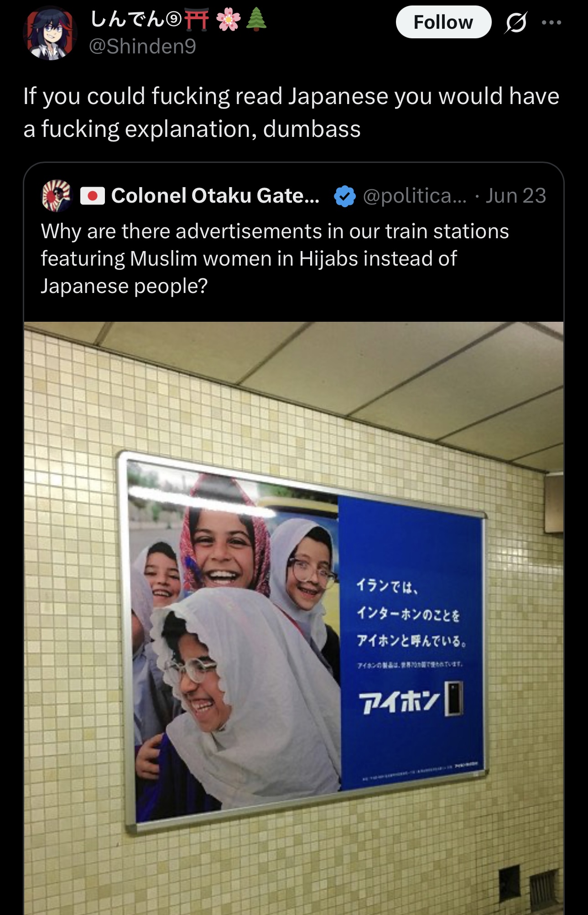Click the Follow button
The image size is (588, 915).
(443, 22)
